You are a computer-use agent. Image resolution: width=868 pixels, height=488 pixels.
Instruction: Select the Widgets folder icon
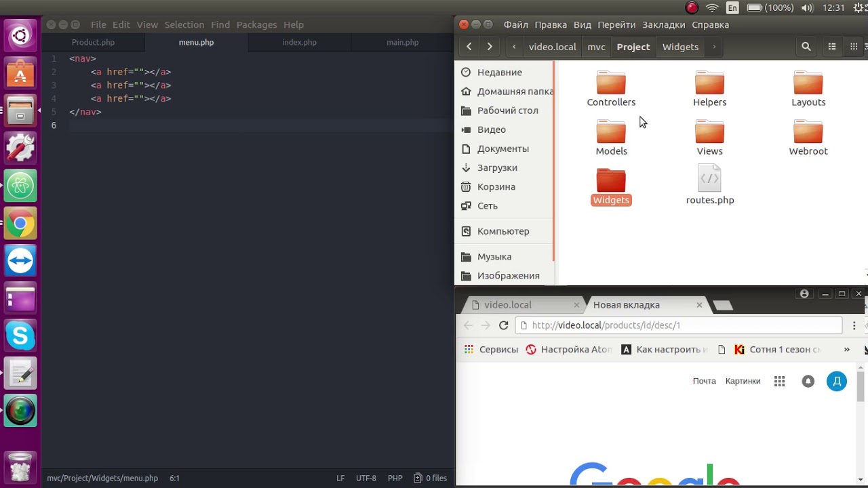[611, 180]
